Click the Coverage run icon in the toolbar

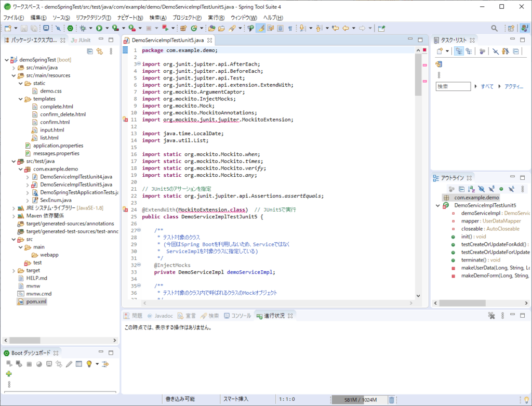(115, 29)
